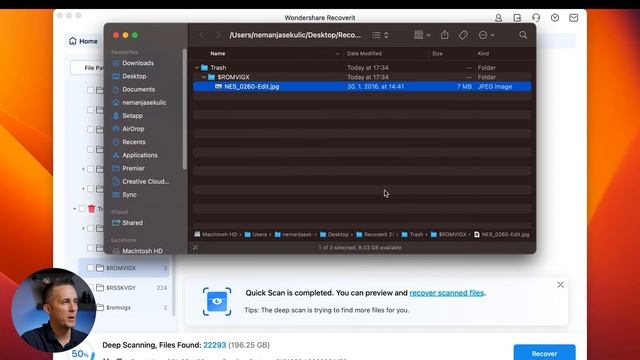Screen dimensions: 640x360
Task: Open Recoverit account profile icon
Action: (x=498, y=18)
